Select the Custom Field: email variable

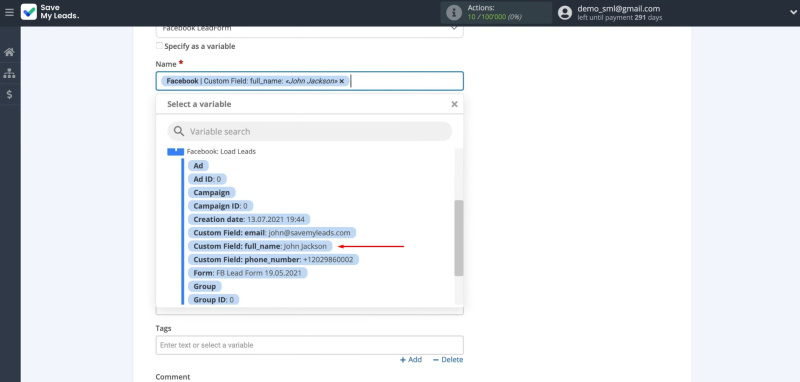pos(272,233)
